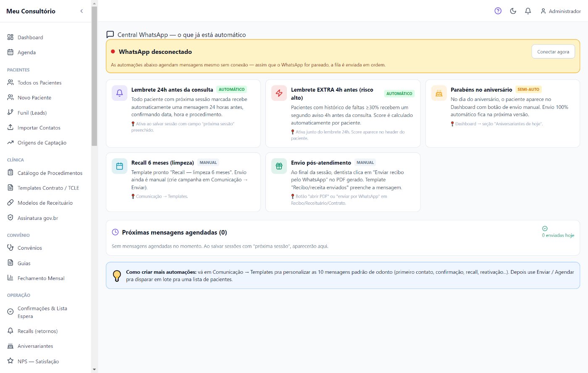
Task: Click the Administrador user menu
Action: (561, 11)
